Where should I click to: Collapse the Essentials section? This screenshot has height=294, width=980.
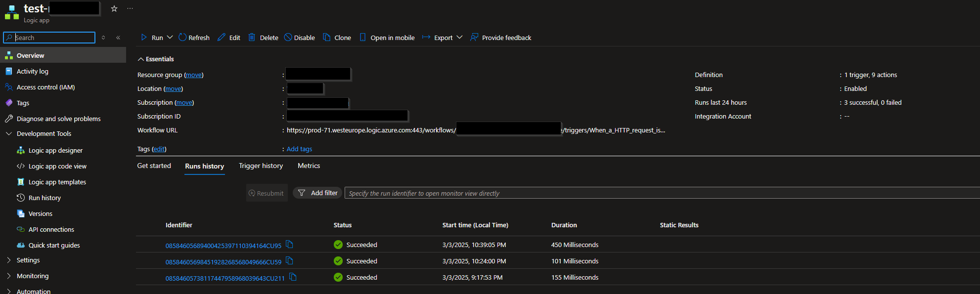[141, 59]
